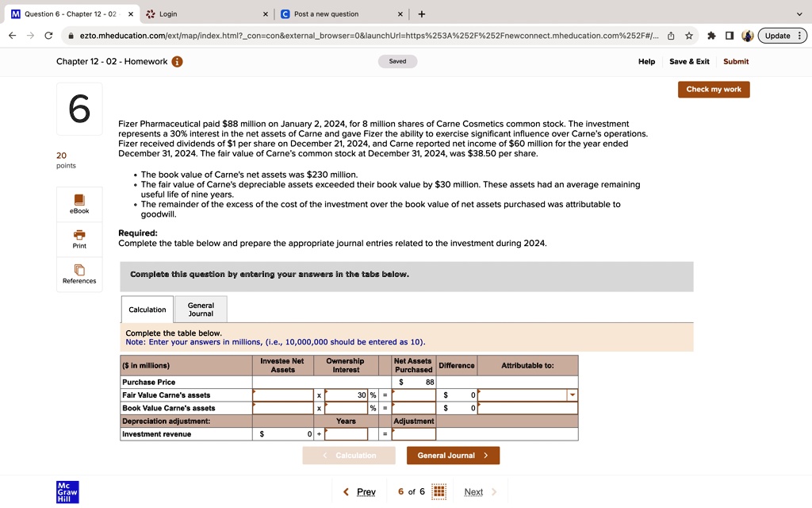Click the '20 points' label
Image resolution: width=812 pixels, height=508 pixels.
[66, 160]
